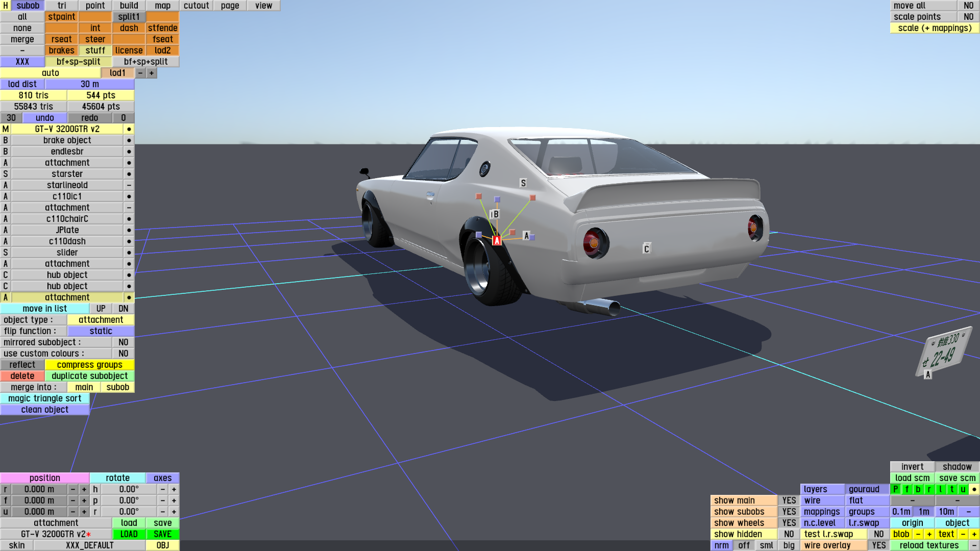Screen dimensions: 980x551
Task: Click duplicate subobject button
Action: point(89,376)
